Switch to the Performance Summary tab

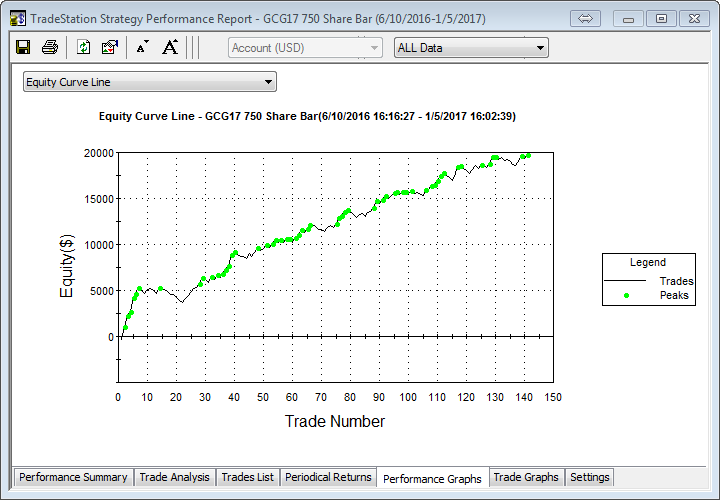(x=73, y=477)
